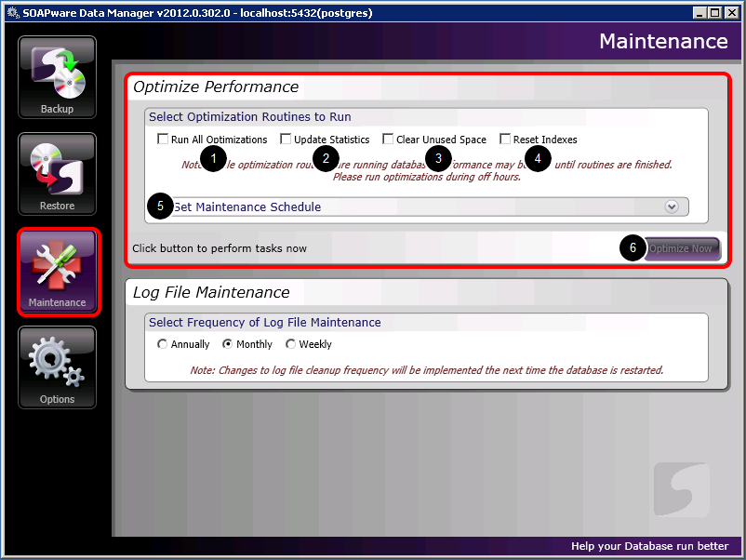Expand Set Maintenance Schedule chevron
Screen dimensions: 746x560
tap(672, 207)
